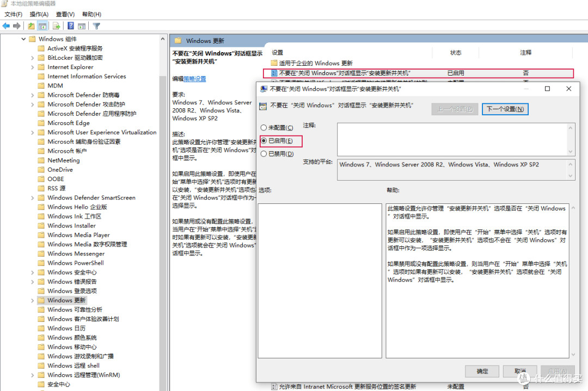The width and height of the screenshot is (588, 391).
Task: Click the 设置 column header
Action: [277, 52]
